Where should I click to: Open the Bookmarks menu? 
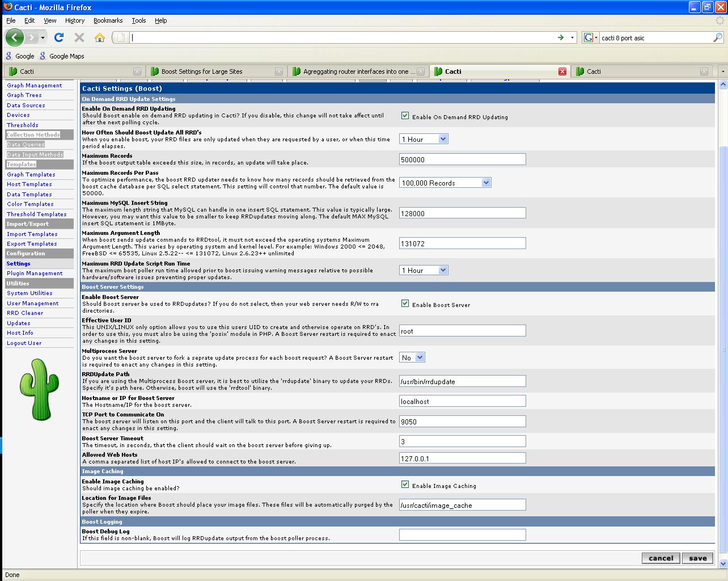click(108, 20)
